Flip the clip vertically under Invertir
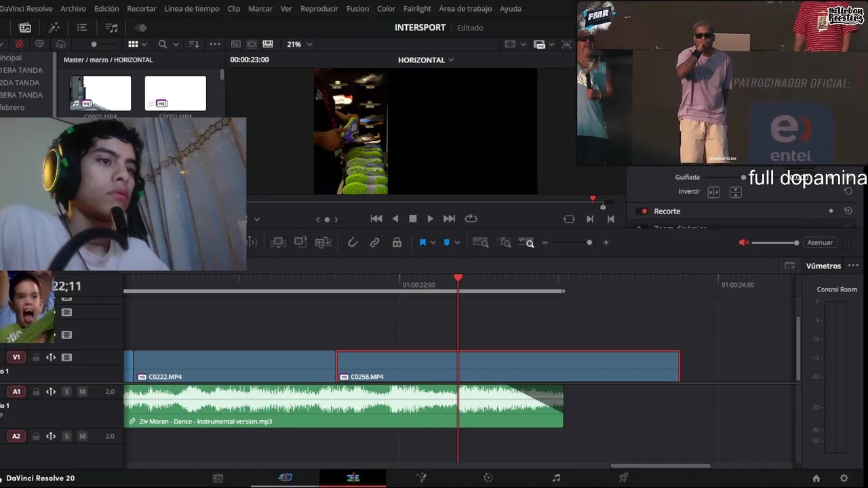The image size is (868, 488). (x=735, y=192)
